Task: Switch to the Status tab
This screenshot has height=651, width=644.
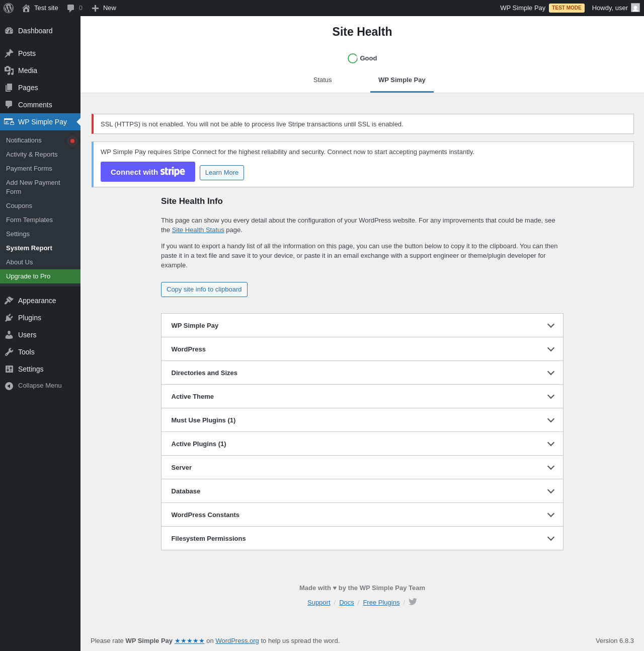Action: click(323, 80)
